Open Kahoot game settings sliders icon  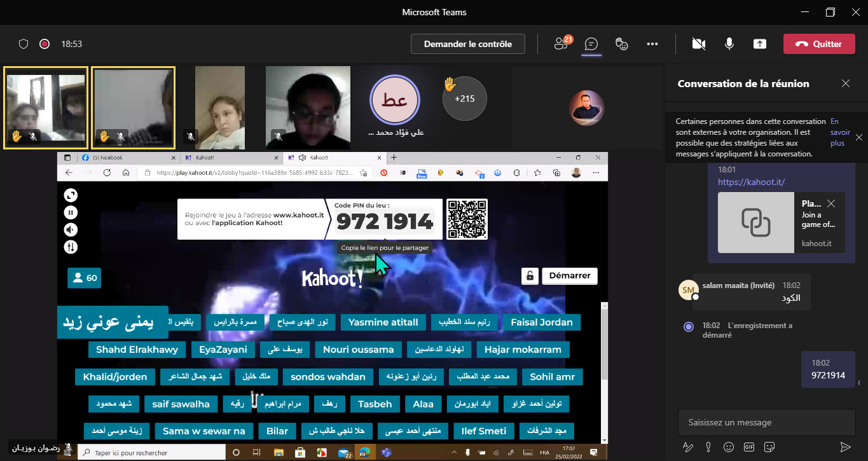coord(71,247)
